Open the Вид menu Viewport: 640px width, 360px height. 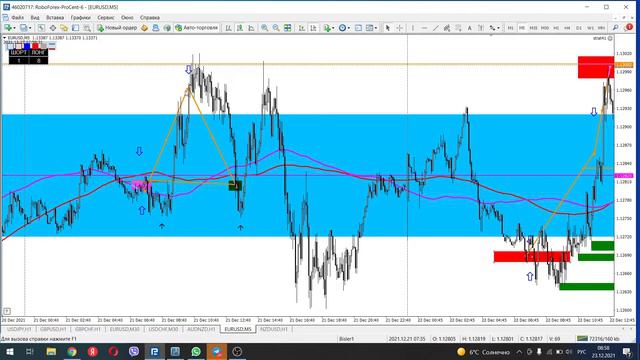tap(35, 18)
